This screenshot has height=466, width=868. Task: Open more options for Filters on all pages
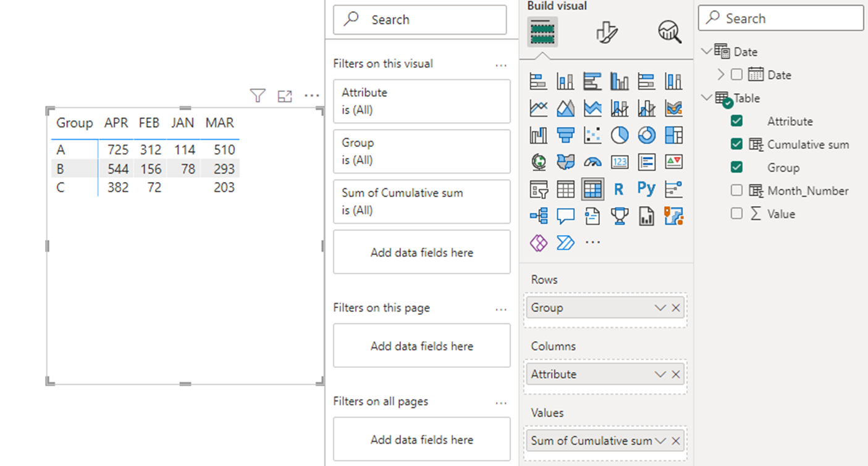tap(501, 402)
